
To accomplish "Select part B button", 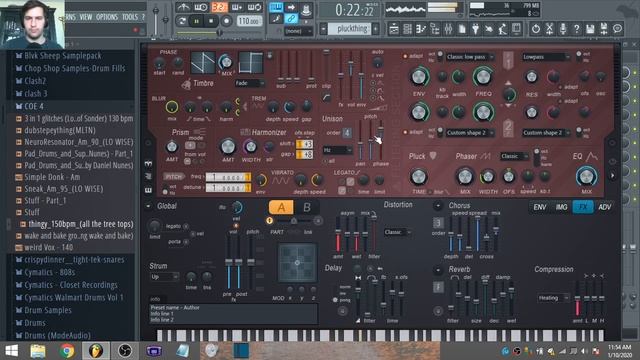I will click(307, 207).
